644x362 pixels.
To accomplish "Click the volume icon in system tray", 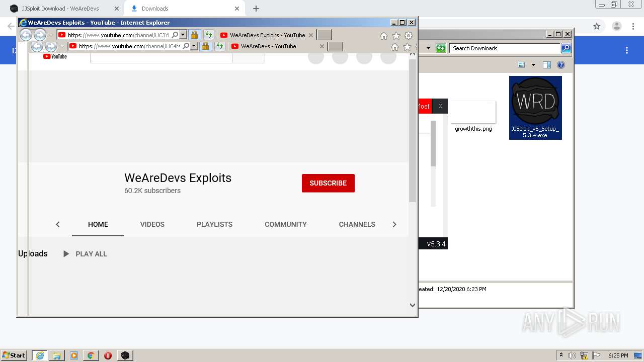I will tap(572, 355).
